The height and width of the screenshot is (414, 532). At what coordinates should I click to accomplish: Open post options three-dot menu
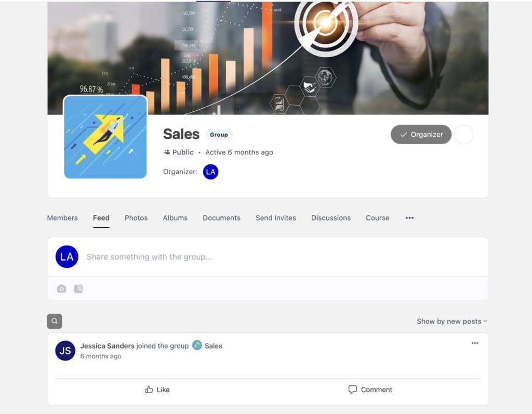tap(475, 343)
